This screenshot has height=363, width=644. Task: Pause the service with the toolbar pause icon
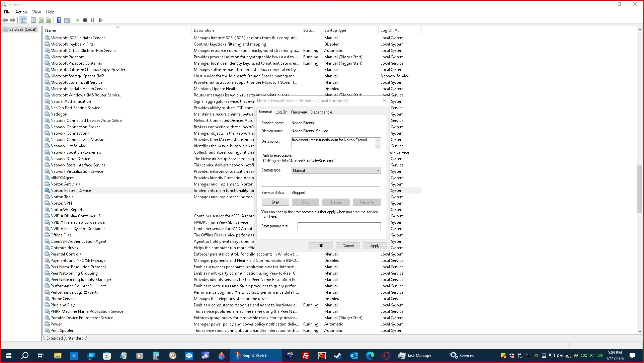[x=93, y=20]
